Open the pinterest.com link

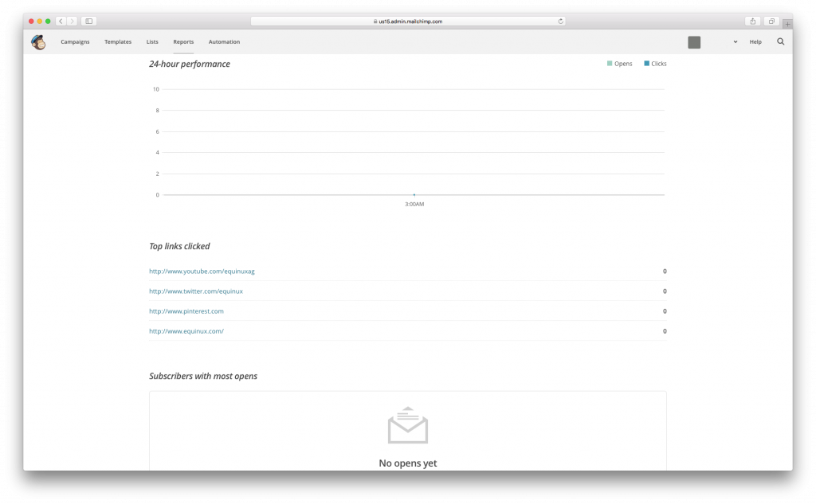186,311
